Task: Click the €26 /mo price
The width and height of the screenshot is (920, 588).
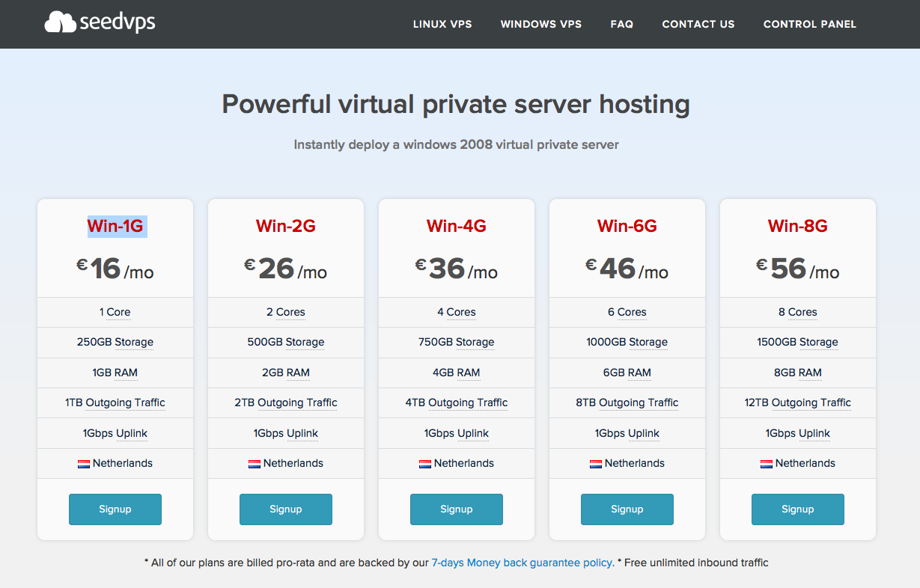Action: (x=286, y=269)
